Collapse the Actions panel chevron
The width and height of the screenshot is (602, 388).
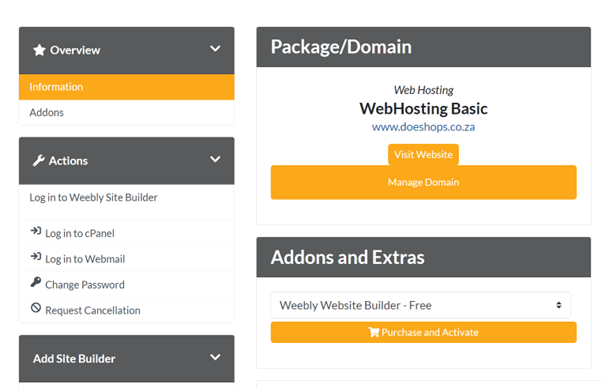pos(215,159)
